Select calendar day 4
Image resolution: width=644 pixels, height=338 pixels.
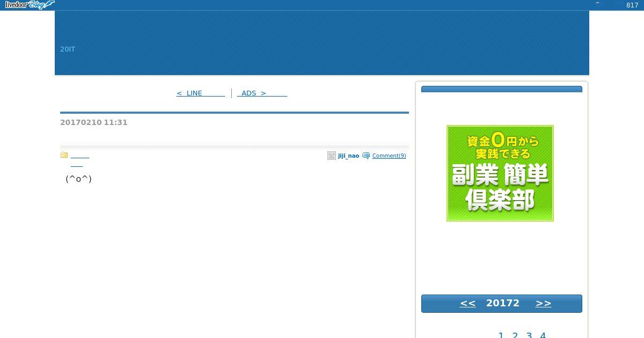tap(543, 335)
